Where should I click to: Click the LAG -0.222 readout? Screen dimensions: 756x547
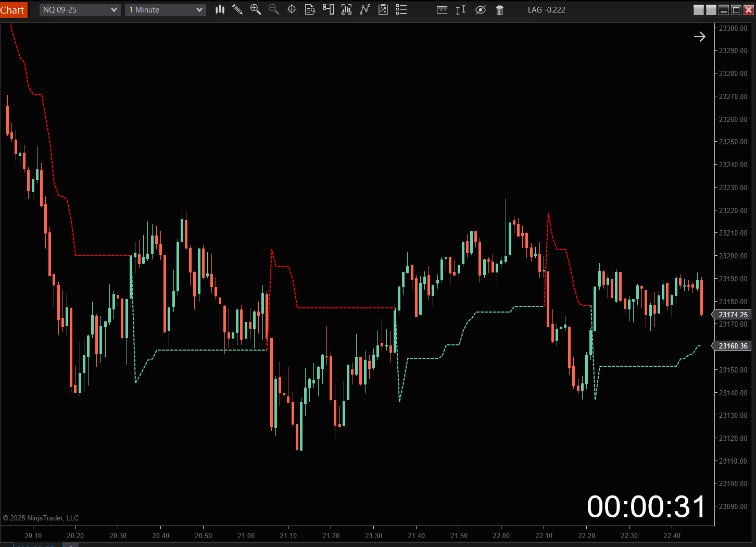click(x=546, y=9)
